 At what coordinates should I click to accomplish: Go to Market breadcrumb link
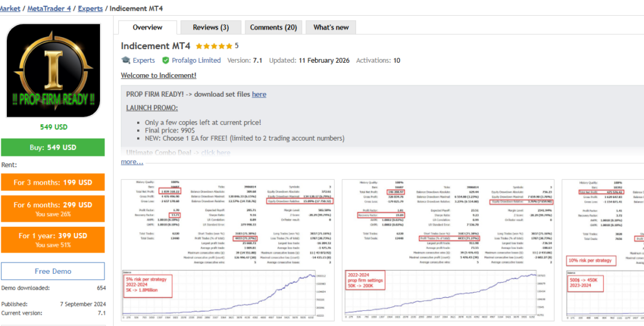tap(10, 8)
